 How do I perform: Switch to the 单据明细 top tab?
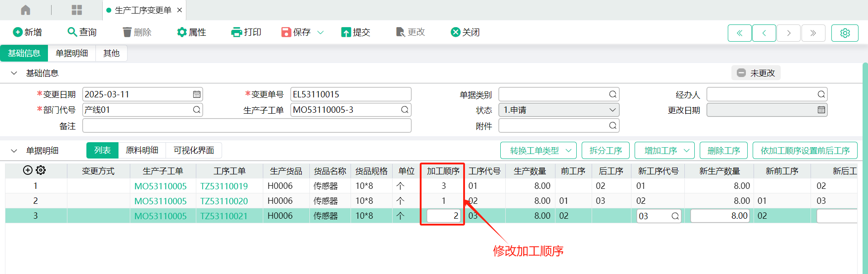point(71,53)
